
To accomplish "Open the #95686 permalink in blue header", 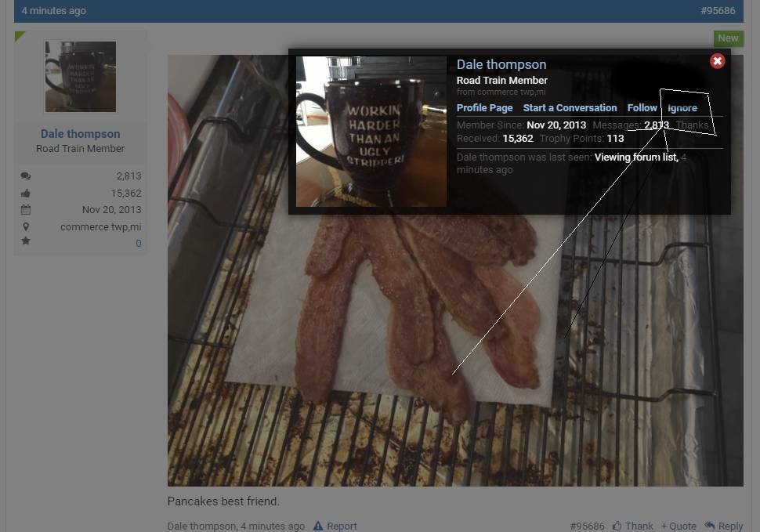I will 718,11.
